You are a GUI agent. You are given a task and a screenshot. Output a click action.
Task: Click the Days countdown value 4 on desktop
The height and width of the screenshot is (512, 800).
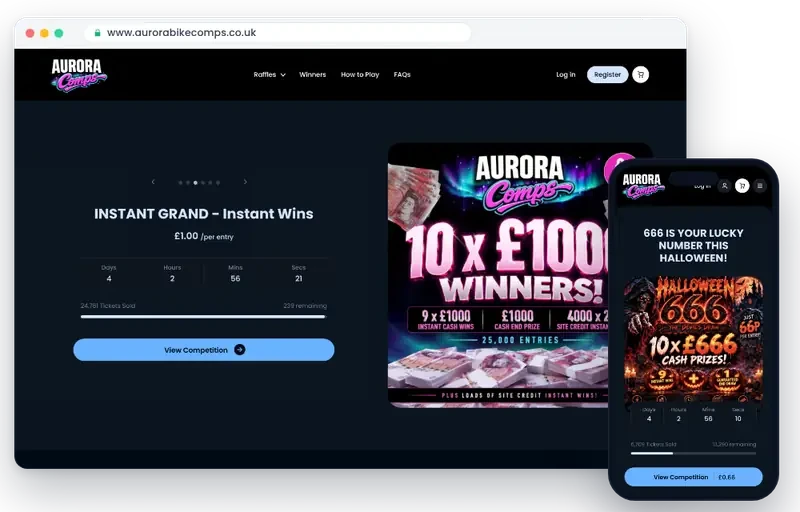(109, 278)
